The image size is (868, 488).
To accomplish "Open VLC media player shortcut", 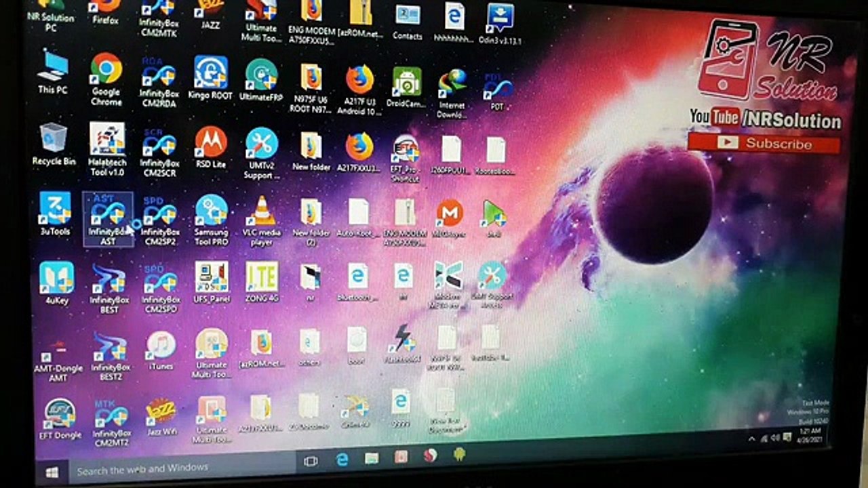I will coord(262,221).
